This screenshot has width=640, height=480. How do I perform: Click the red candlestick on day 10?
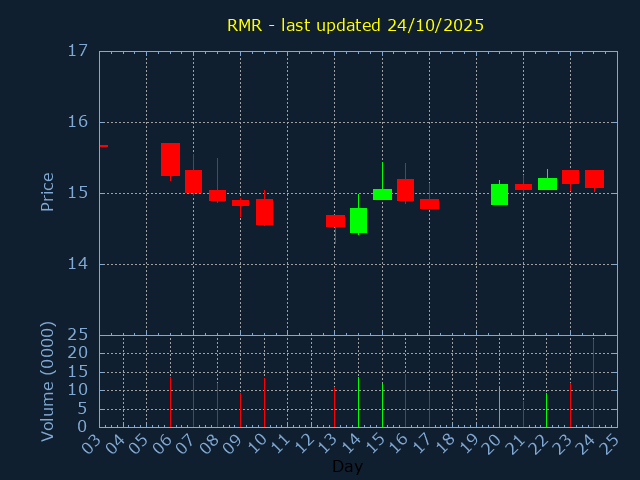tap(264, 211)
